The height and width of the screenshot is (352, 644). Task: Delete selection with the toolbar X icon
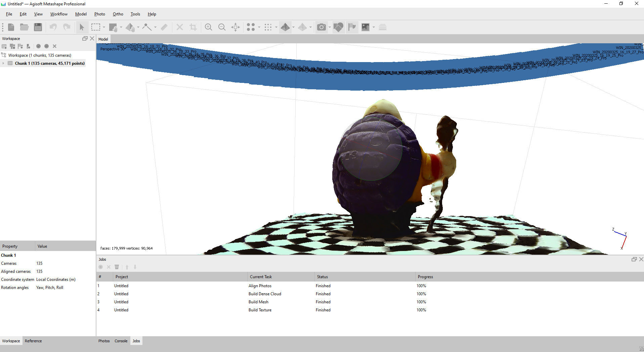180,27
